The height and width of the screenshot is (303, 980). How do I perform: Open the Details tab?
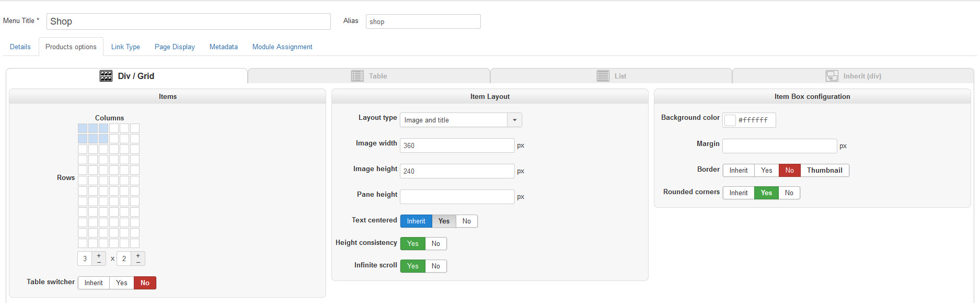pos(20,47)
